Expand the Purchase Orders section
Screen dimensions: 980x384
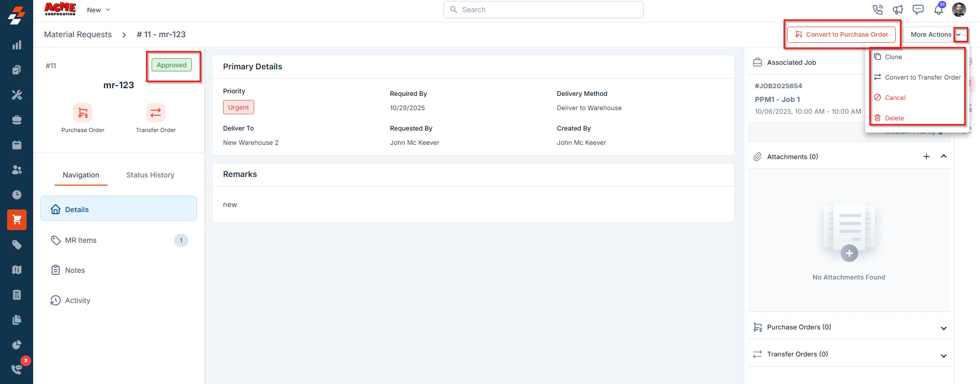pyautogui.click(x=944, y=328)
